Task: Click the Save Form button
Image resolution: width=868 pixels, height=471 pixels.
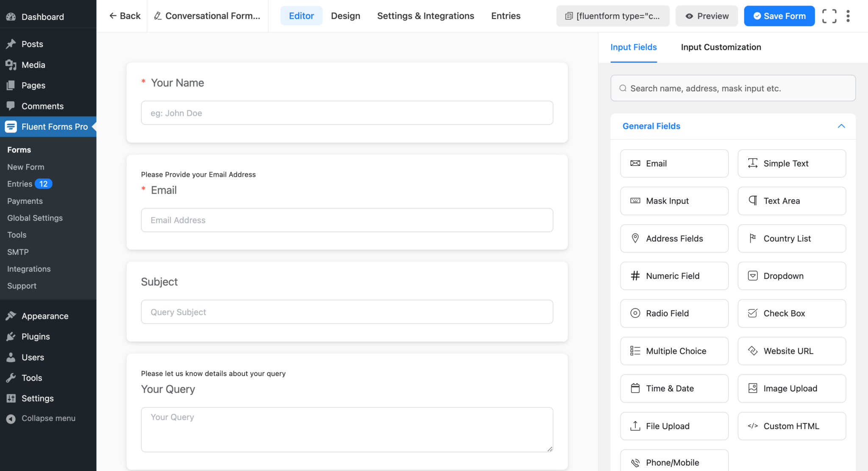Action: (x=779, y=16)
